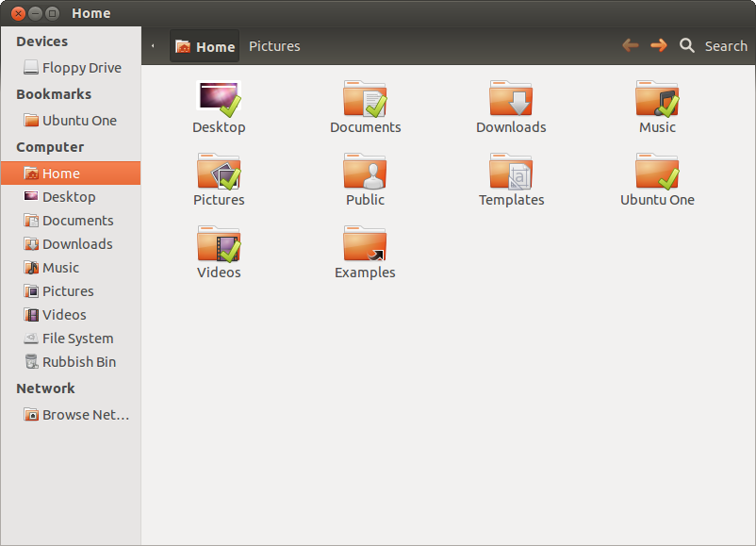Maximize the Home window
The image size is (756, 546).
point(52,13)
